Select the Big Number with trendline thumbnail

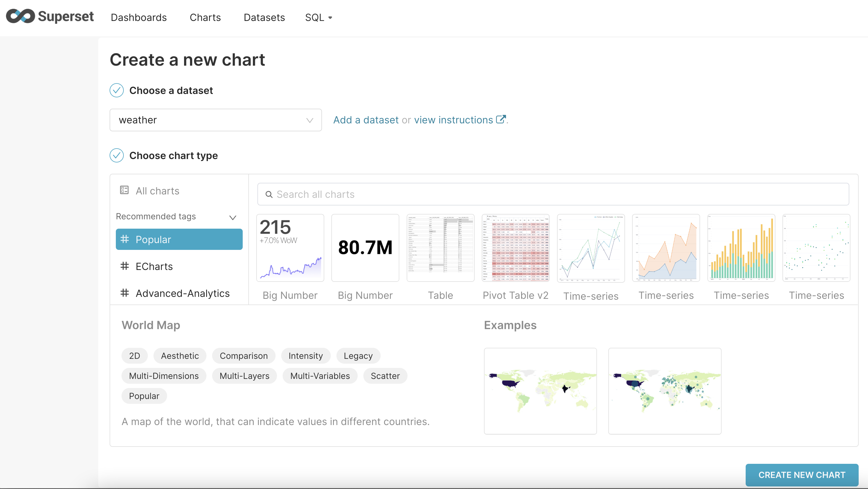(x=290, y=248)
